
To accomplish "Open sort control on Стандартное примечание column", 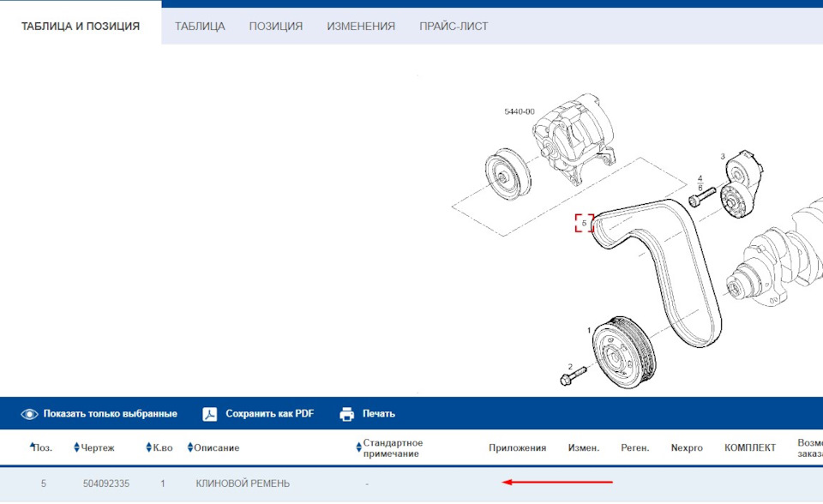I will click(357, 447).
